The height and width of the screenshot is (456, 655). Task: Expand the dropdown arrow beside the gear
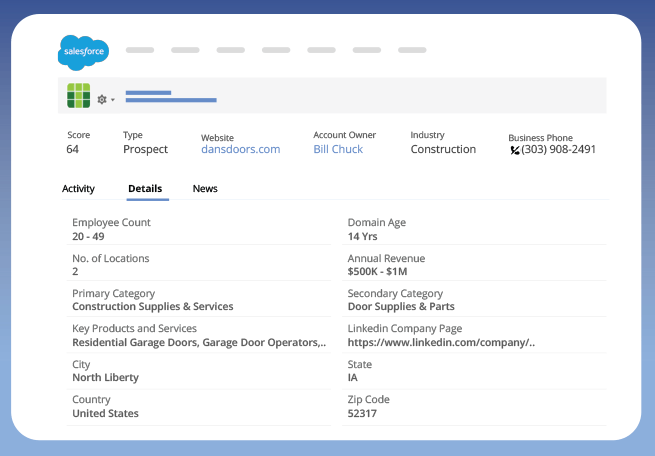click(113, 100)
